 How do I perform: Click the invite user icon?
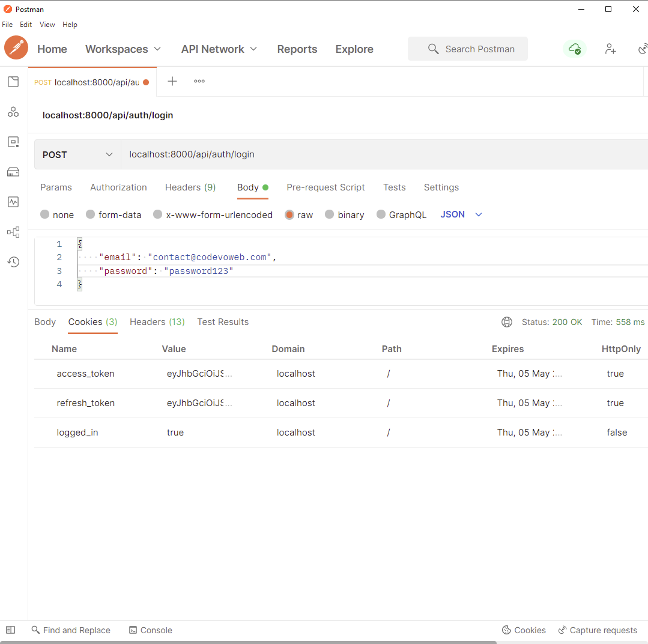tap(610, 49)
